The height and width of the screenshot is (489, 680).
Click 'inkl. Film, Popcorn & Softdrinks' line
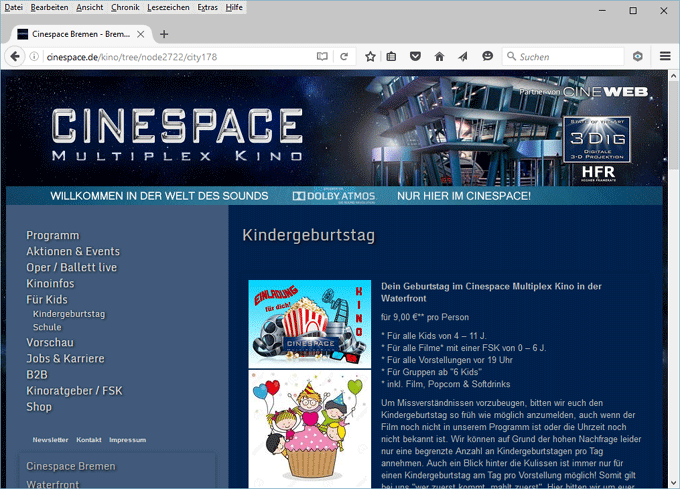click(445, 384)
